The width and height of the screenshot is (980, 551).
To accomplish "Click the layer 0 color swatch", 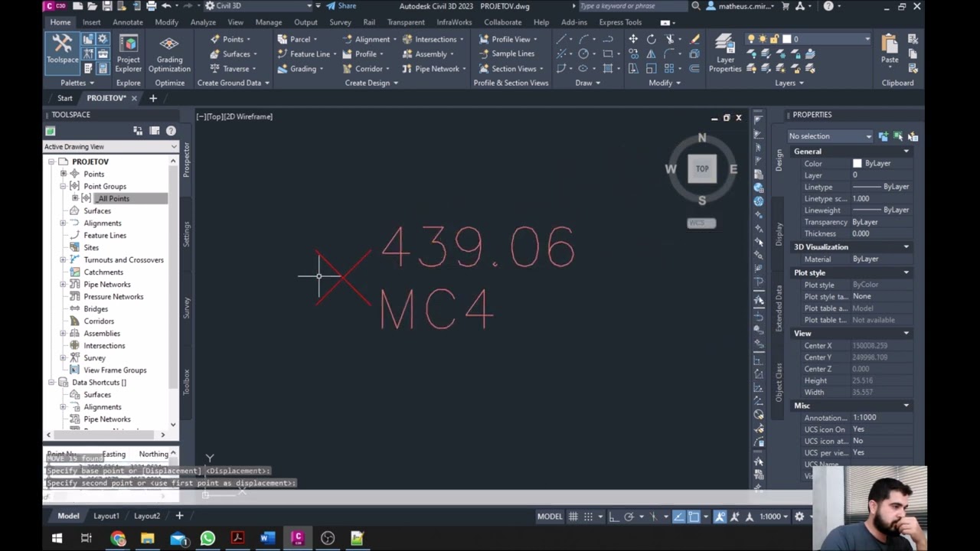I will 786,39.
